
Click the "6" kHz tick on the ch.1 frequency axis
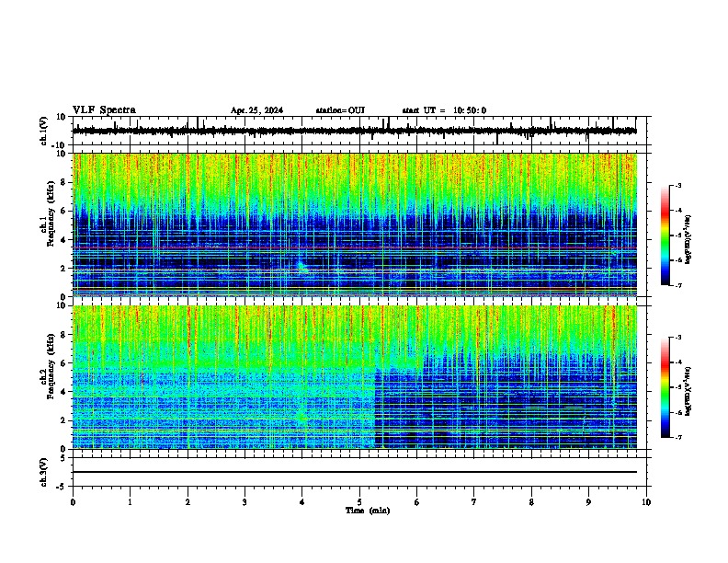click(63, 211)
